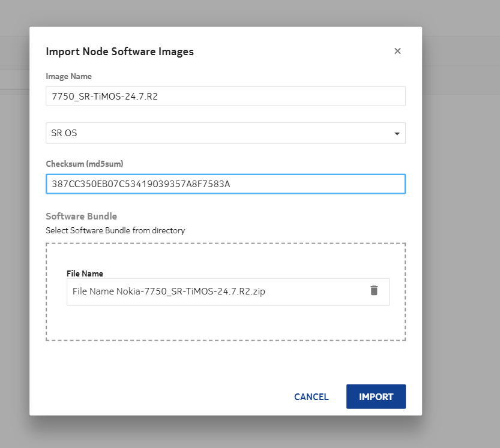500x448 pixels.
Task: Click the Image Name input field
Action: point(225,97)
